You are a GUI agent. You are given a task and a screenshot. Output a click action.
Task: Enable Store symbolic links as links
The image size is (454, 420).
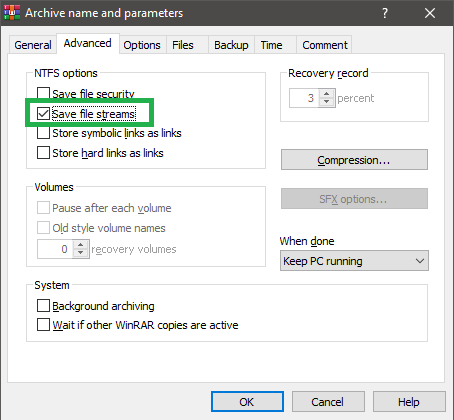[x=43, y=133]
